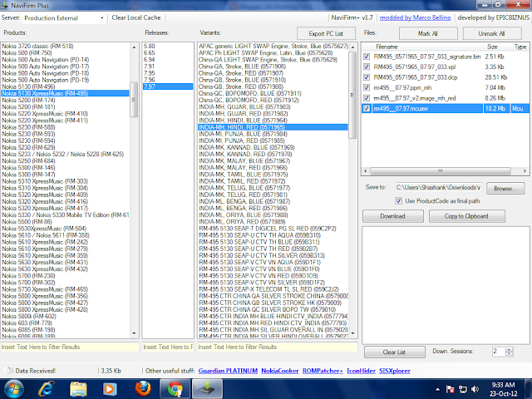The height and width of the screenshot is (399, 532).
Task: Increase the Down. Sessions stepper value
Action: tap(509, 349)
